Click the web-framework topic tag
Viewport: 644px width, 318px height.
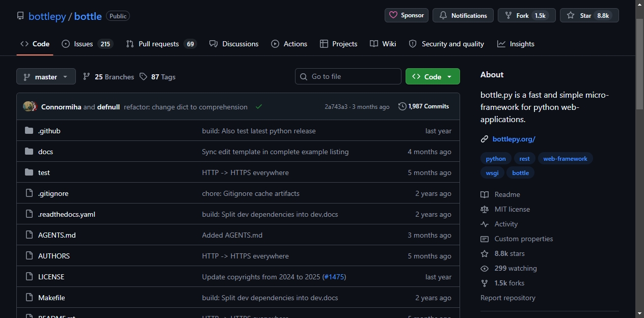(x=565, y=159)
